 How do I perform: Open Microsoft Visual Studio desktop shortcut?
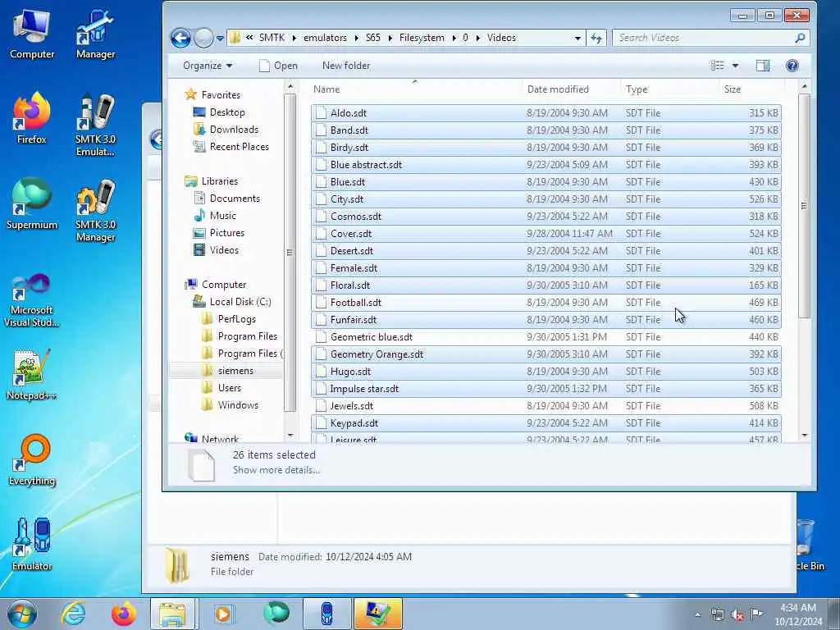point(32,300)
